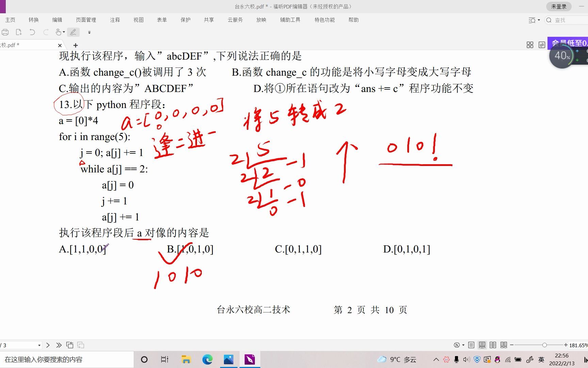The width and height of the screenshot is (588, 368).
Task: Select the Pencil annotation tool icon
Action: point(73,32)
